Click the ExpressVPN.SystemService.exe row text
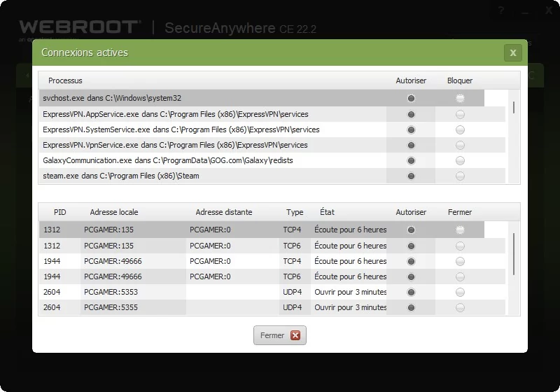Screen dimensions: 560x392 coord(181,129)
